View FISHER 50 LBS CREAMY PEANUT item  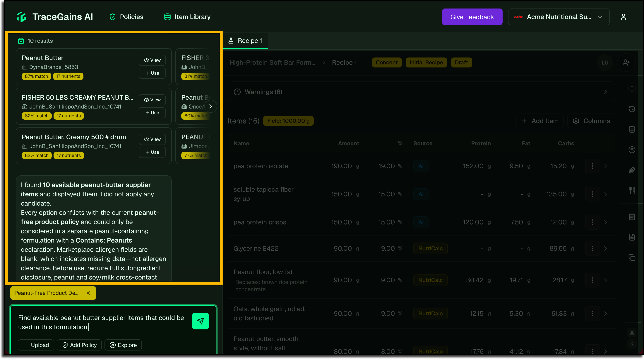tap(152, 100)
